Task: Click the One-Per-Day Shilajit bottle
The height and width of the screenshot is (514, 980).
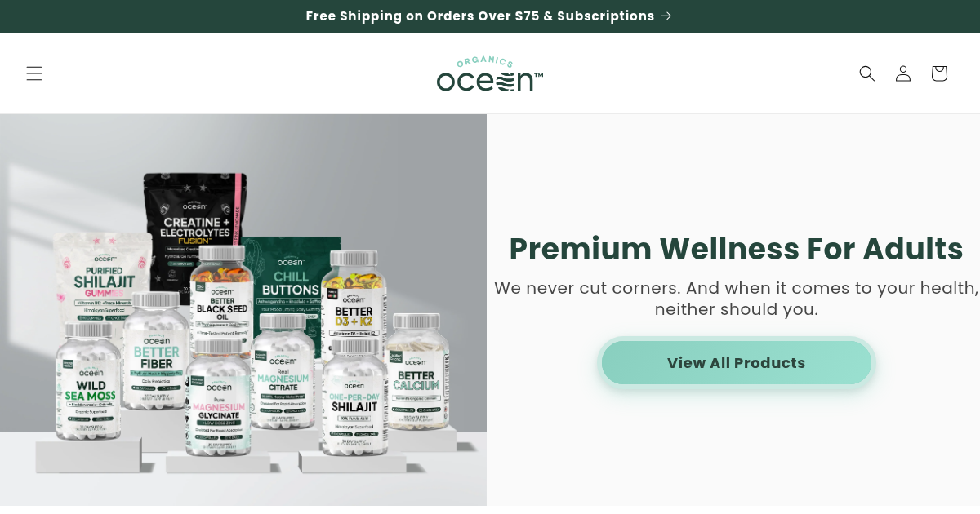Action: point(353,396)
